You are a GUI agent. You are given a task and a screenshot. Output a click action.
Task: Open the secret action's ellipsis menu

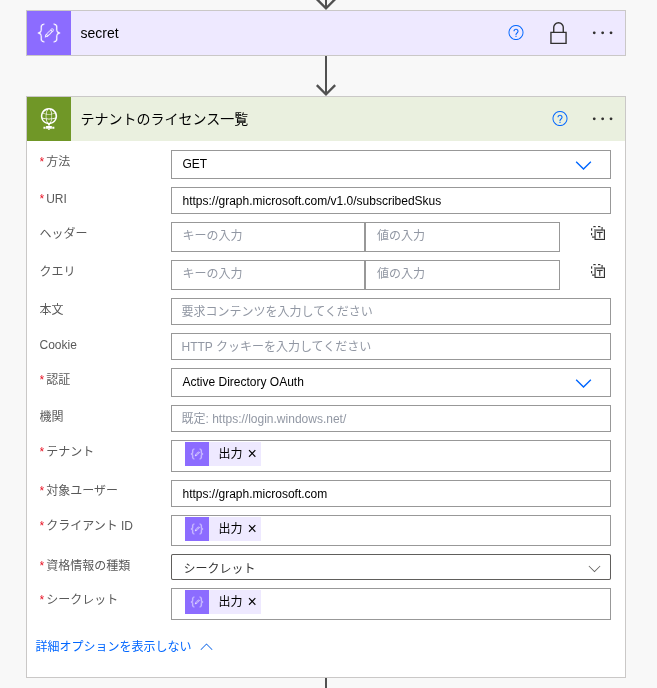602,33
